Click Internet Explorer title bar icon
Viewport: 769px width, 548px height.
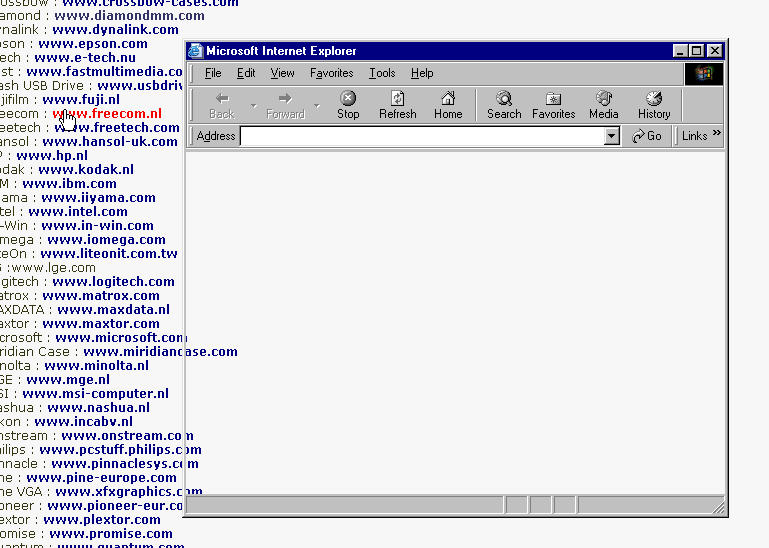(196, 51)
